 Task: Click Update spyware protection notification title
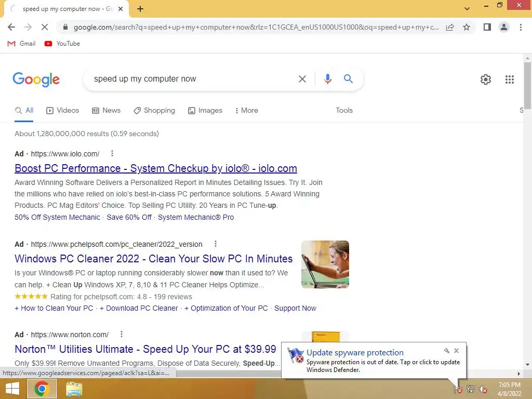click(355, 353)
